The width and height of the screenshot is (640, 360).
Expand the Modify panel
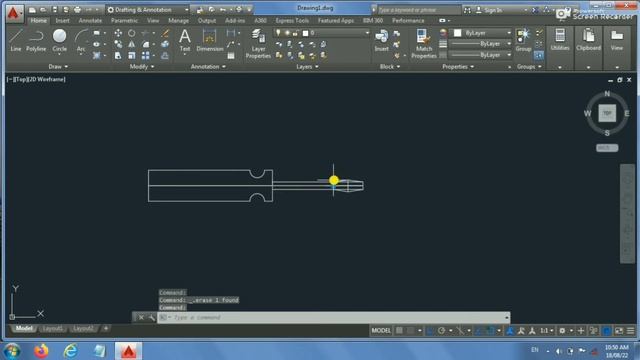click(x=142, y=67)
